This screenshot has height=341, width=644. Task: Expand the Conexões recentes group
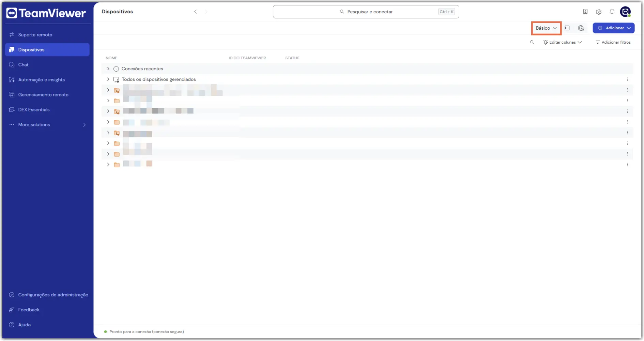[108, 69]
